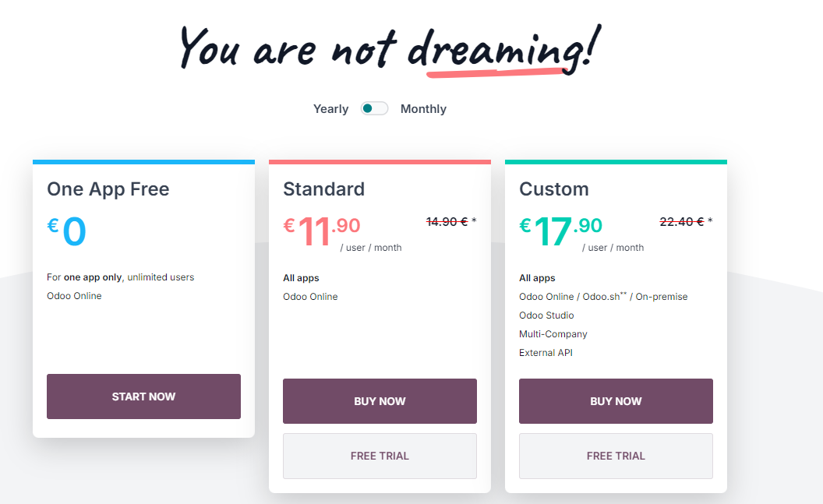
Task: Click the €0 price on the free plan
Action: pos(67,231)
